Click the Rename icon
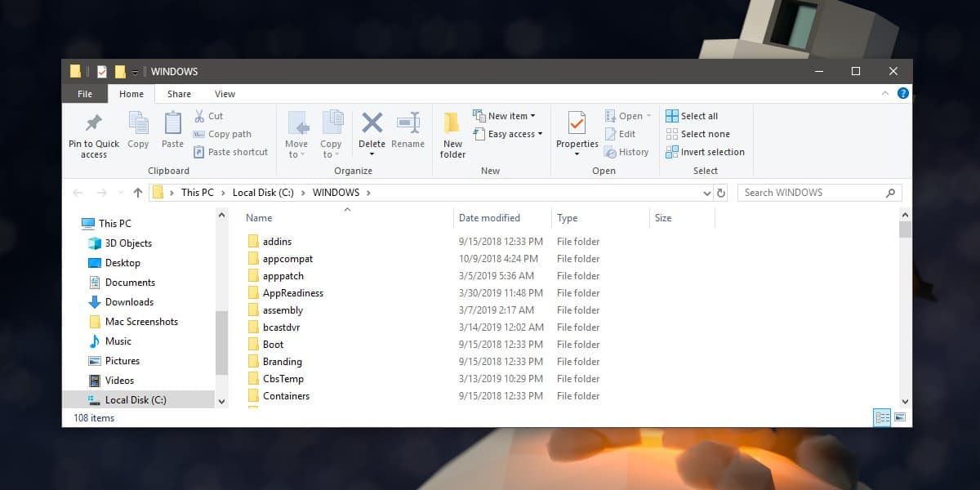Viewport: 980px width, 490px height. (x=408, y=122)
